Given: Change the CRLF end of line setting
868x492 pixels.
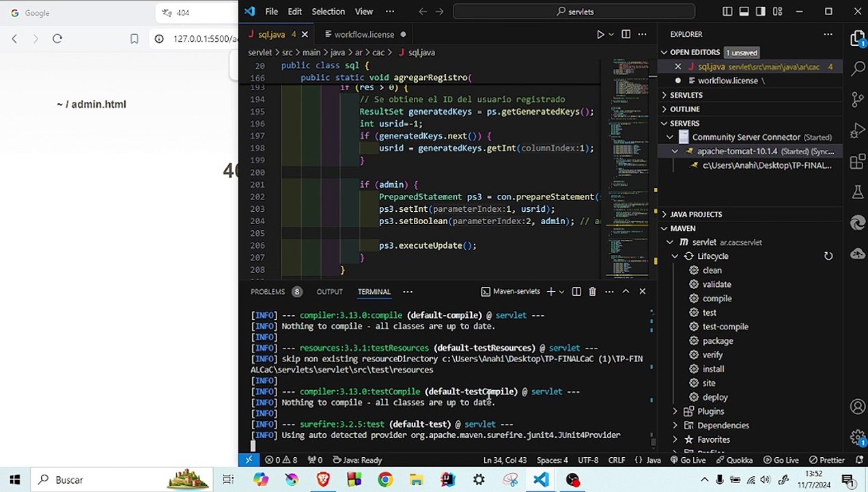Looking at the screenshot, I should pos(617,460).
